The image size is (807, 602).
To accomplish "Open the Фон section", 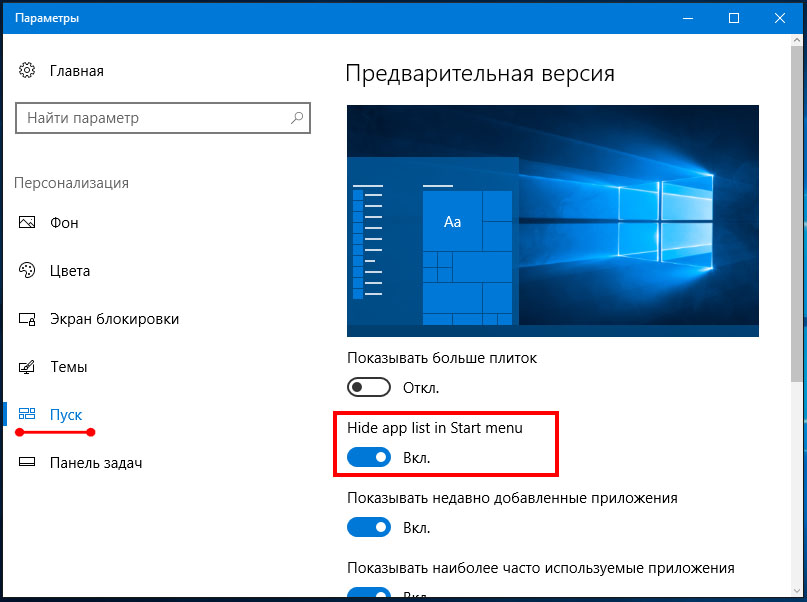I will point(64,223).
